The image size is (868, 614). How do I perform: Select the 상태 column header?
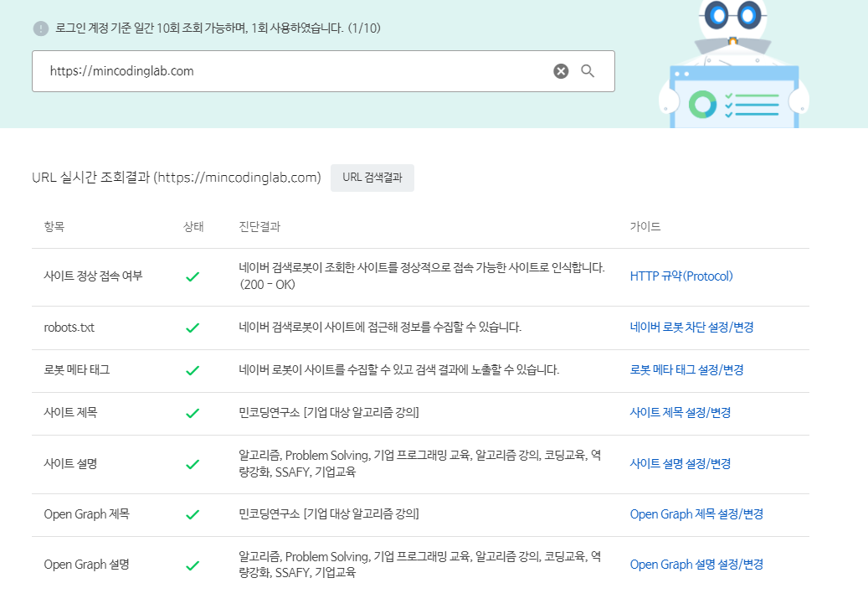193,227
